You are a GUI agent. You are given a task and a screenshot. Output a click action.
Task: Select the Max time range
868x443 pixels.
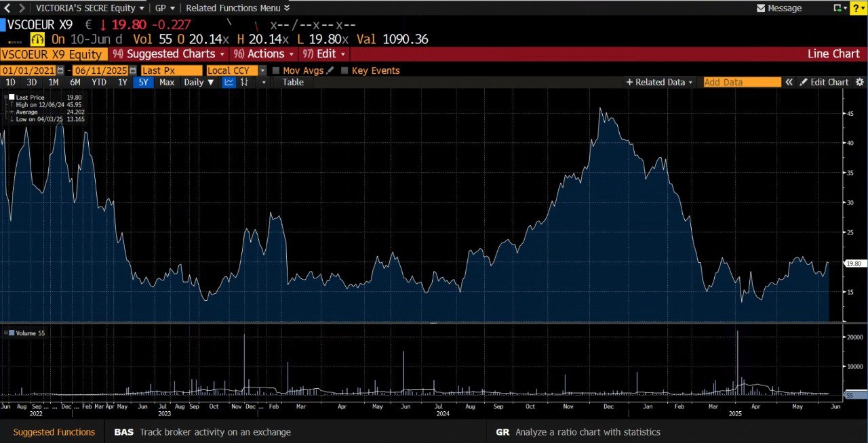167,82
